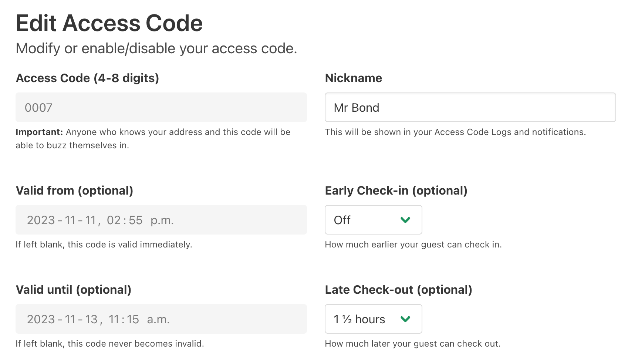Image resolution: width=628 pixels, height=364 pixels.
Task: Click p.m. in the Valid from field
Action: tap(162, 220)
